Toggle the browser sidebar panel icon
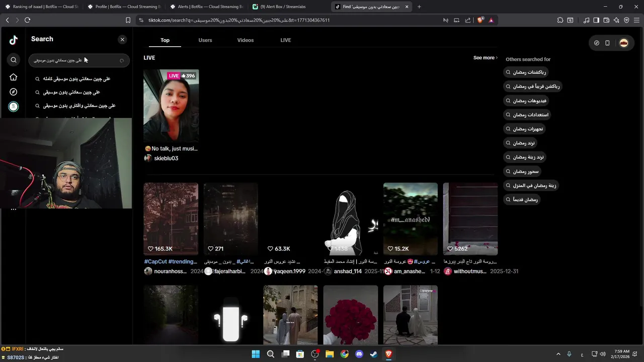 [596, 20]
